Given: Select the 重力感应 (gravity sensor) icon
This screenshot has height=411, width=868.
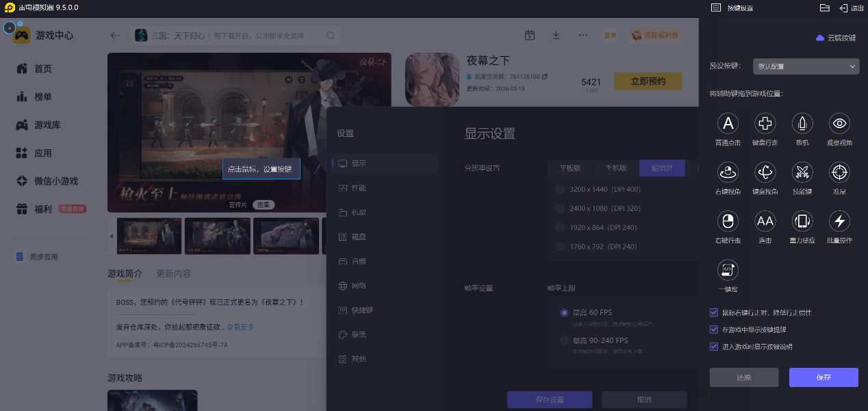Looking at the screenshot, I should point(802,221).
